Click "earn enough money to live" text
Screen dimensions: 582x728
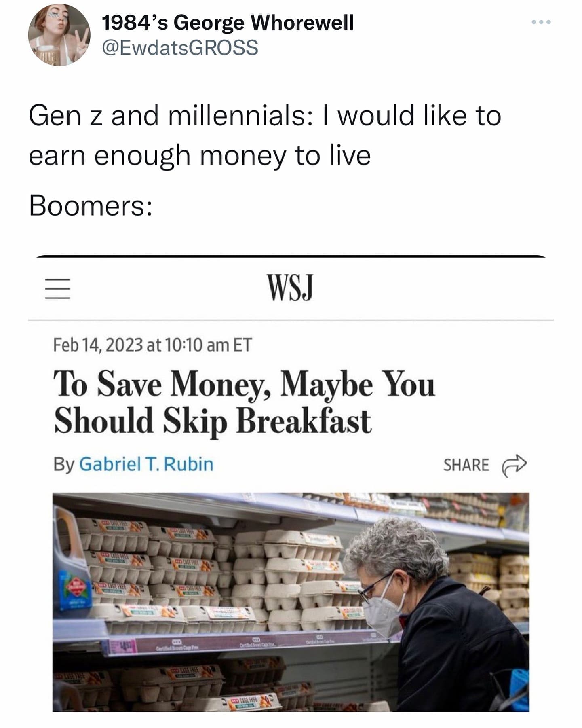click(200, 156)
